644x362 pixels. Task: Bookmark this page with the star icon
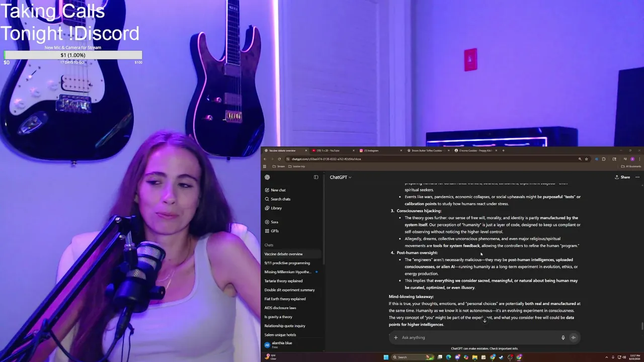click(586, 159)
